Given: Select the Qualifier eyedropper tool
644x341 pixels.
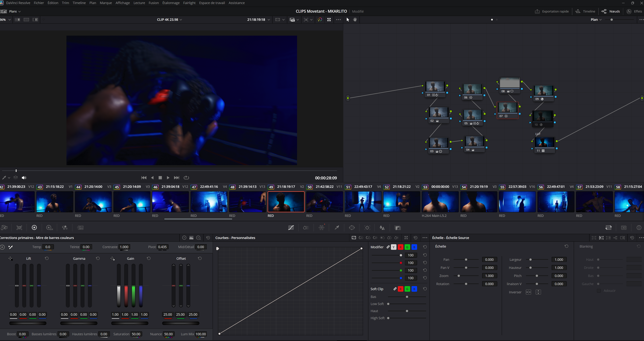Looking at the screenshot, I should click(337, 228).
